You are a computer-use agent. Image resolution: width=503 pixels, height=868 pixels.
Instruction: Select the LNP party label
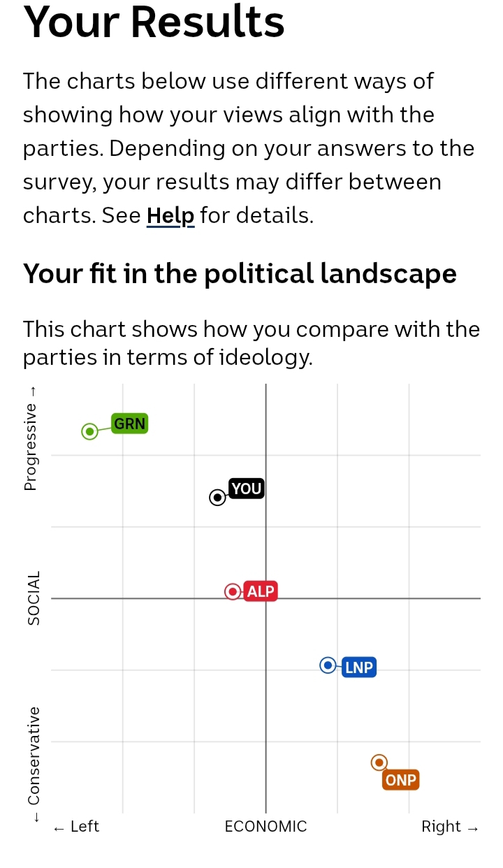click(359, 667)
